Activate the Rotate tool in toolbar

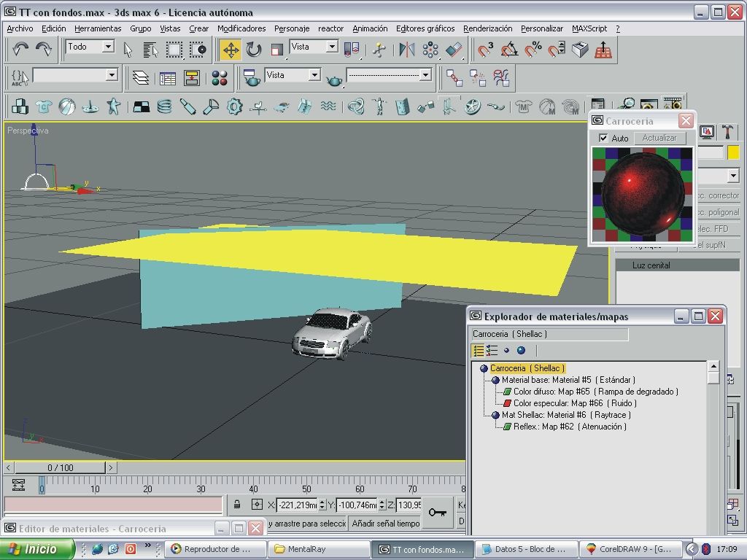click(254, 50)
